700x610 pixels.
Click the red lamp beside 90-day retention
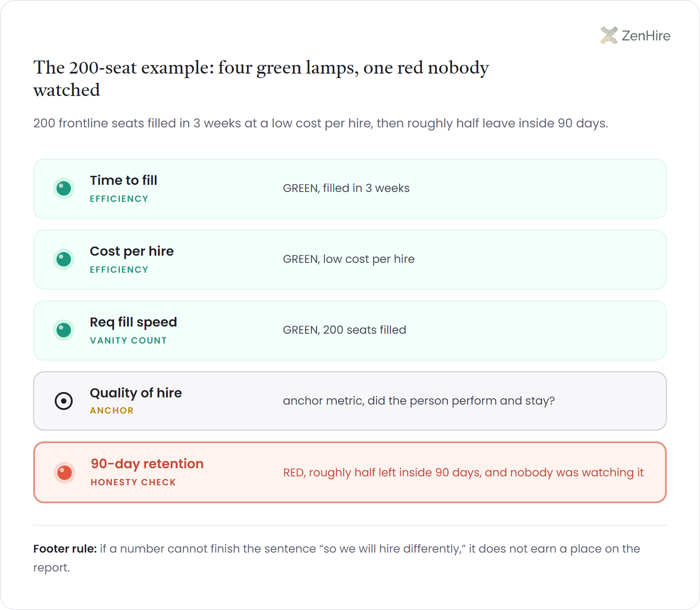tap(65, 473)
